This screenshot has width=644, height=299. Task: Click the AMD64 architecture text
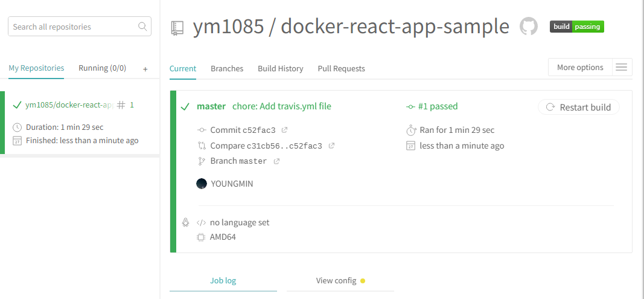point(223,237)
